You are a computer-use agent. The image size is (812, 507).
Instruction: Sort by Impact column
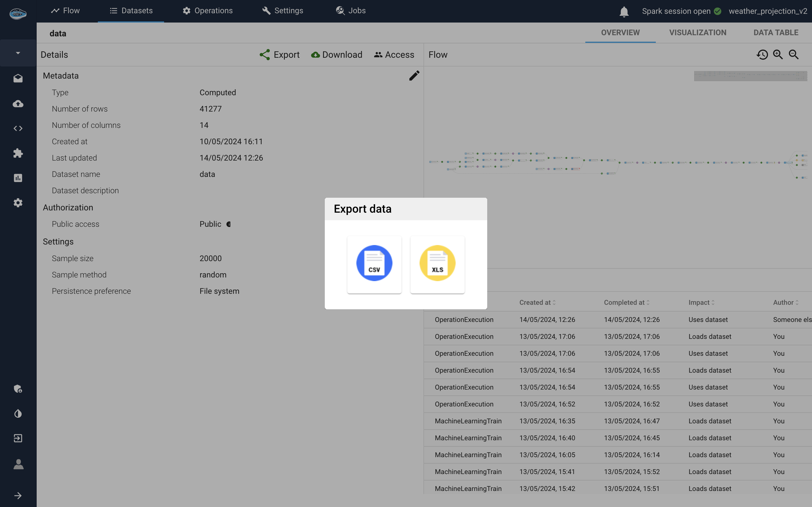pyautogui.click(x=701, y=303)
